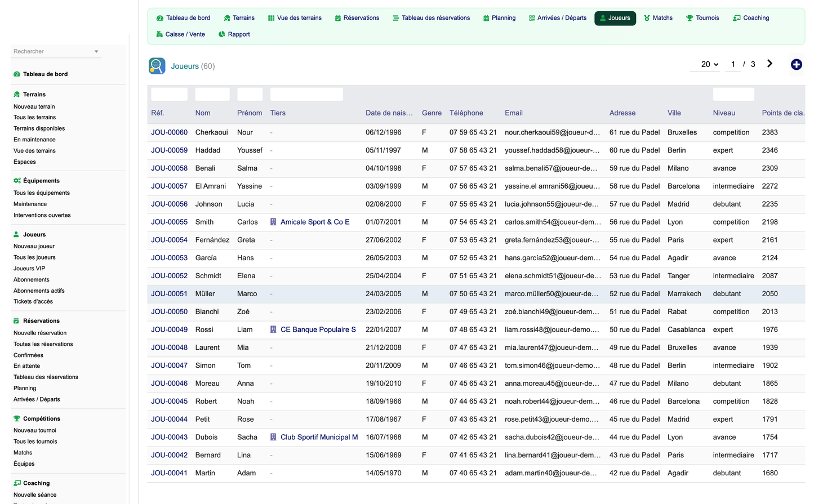Open Nouvelle séance in sidebar

[x=35, y=495]
